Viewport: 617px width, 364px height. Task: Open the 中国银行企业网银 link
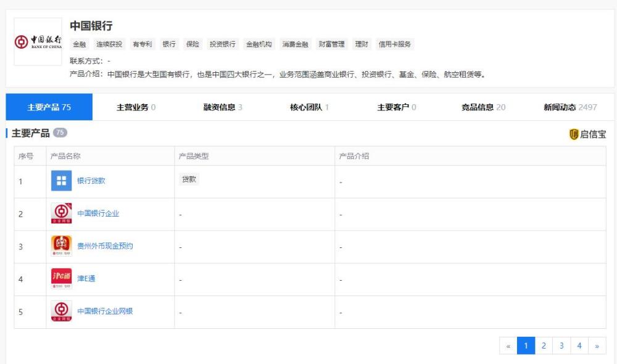tap(105, 312)
